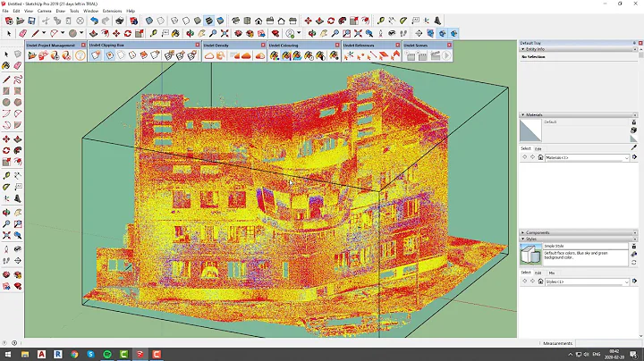Click the Print icon in top toolbar
Screen dimensions: 644x361
(x=120, y=21)
